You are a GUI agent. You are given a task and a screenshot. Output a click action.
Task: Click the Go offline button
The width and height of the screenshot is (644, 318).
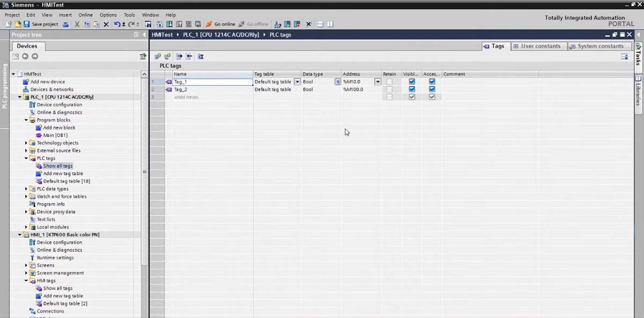[253, 24]
